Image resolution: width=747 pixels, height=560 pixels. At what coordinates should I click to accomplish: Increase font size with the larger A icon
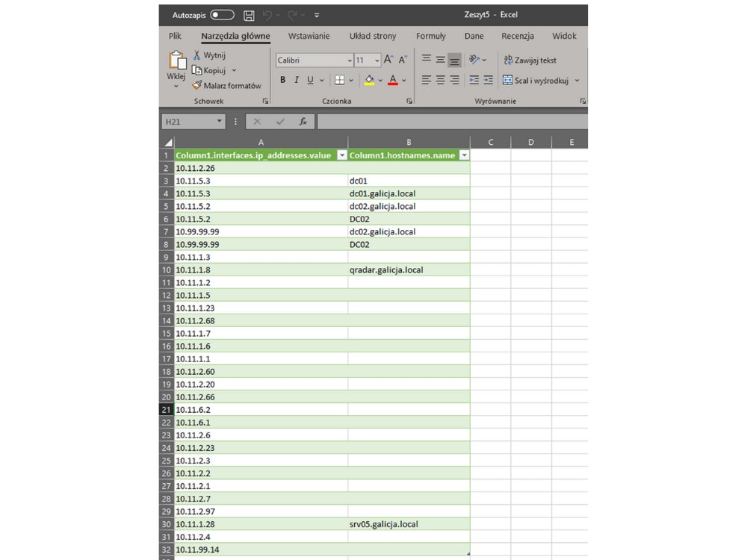(388, 60)
